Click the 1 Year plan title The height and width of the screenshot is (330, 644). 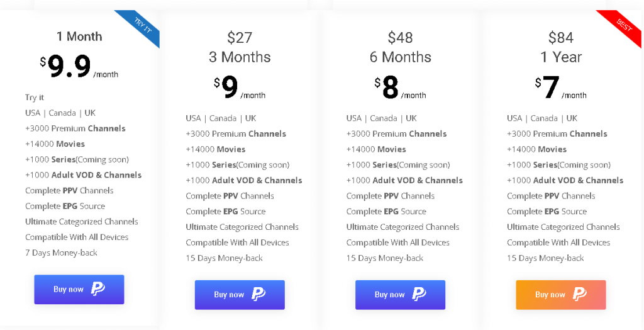(561, 57)
